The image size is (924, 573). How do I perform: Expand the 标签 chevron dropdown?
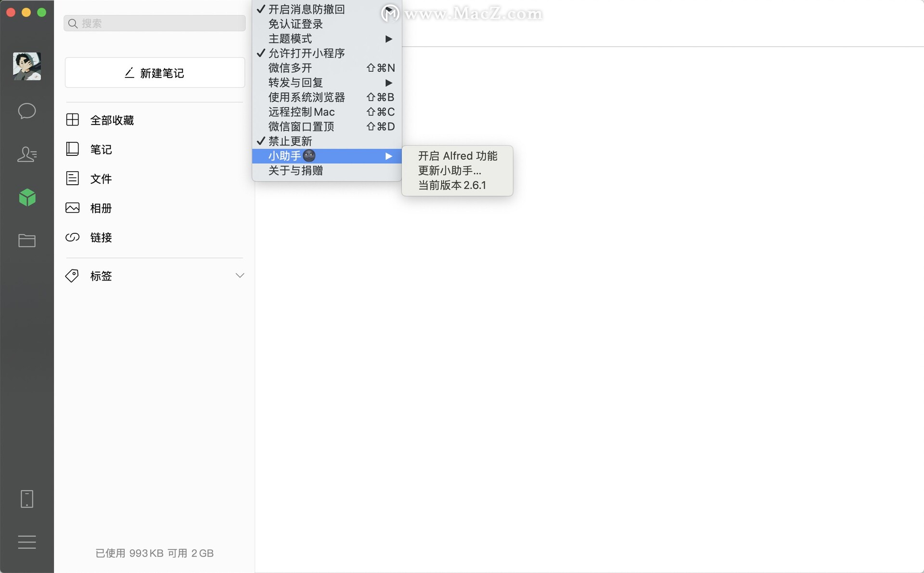(x=240, y=276)
